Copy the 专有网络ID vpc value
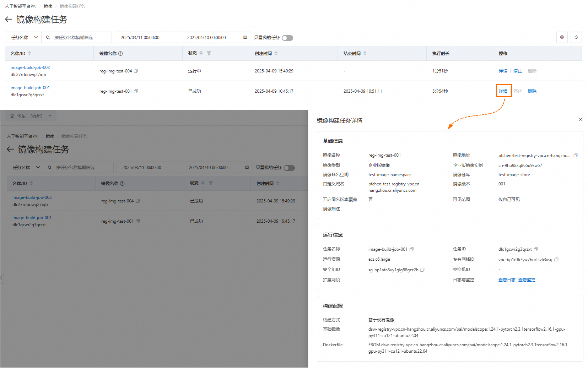This screenshot has height=369, width=588. (556, 260)
